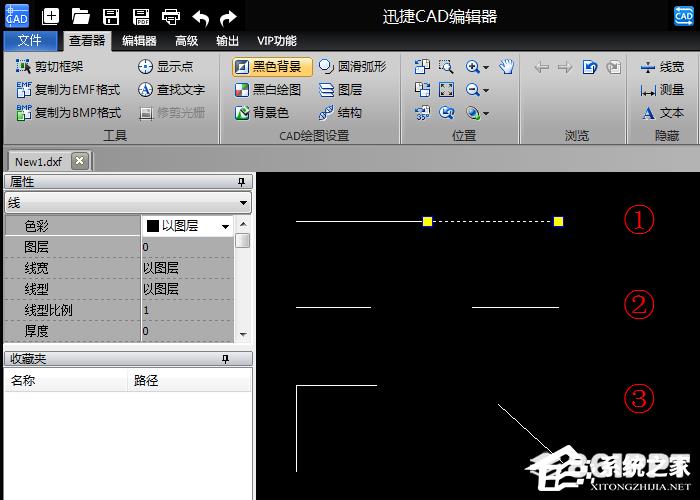This screenshot has width=700, height=500.
Task: Click 复制为EMF格式
Action: tap(68, 90)
